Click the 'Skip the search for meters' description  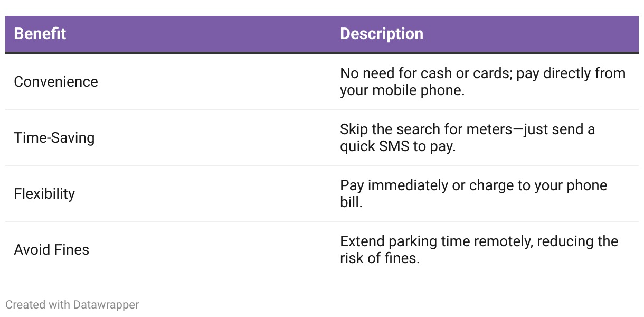pyautogui.click(x=467, y=138)
